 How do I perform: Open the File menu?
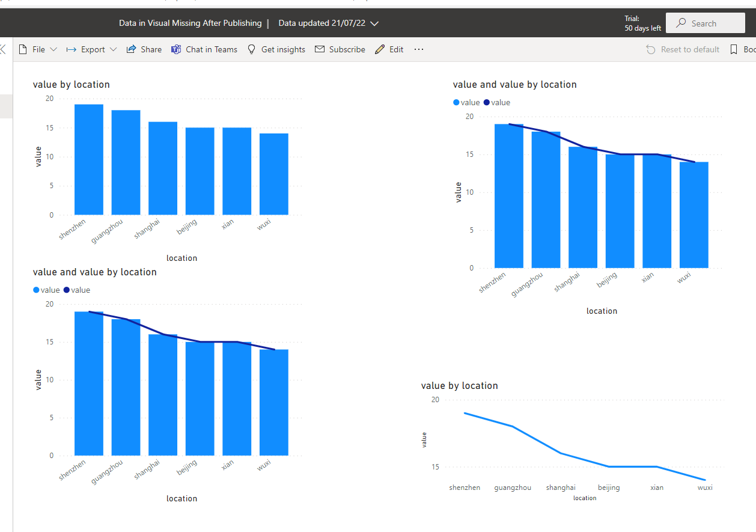(37, 49)
